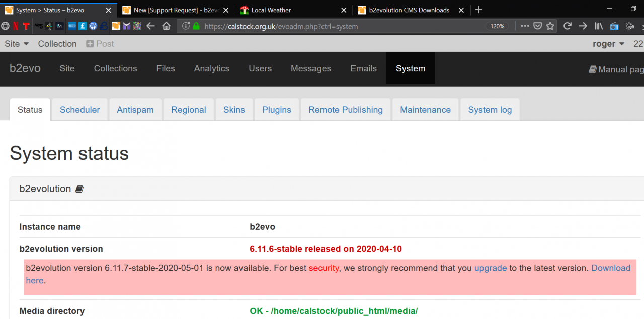
Task: Open the Maintenance tab
Action: coord(425,110)
